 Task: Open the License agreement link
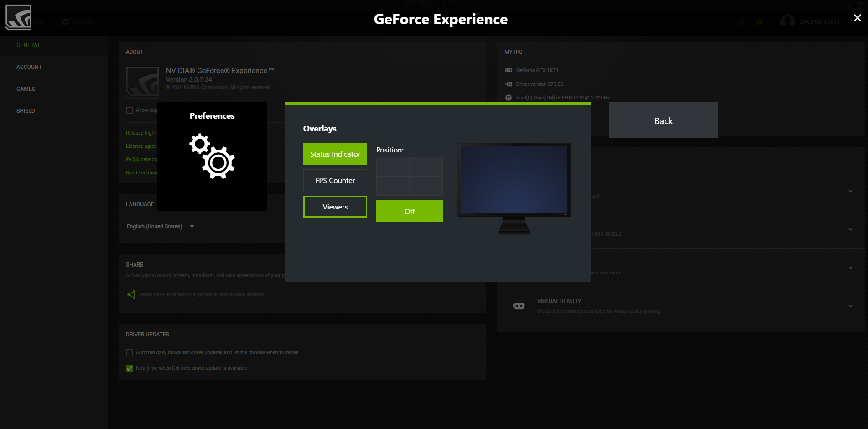pos(141,146)
